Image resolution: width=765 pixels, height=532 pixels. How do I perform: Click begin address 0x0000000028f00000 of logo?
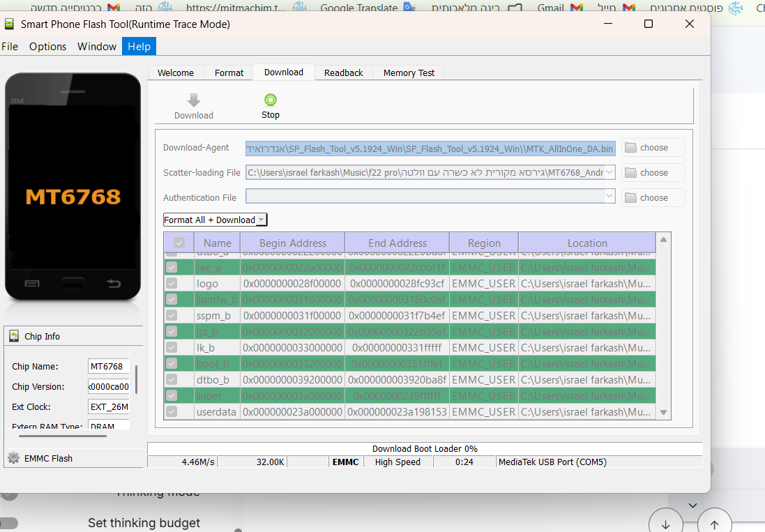(292, 283)
